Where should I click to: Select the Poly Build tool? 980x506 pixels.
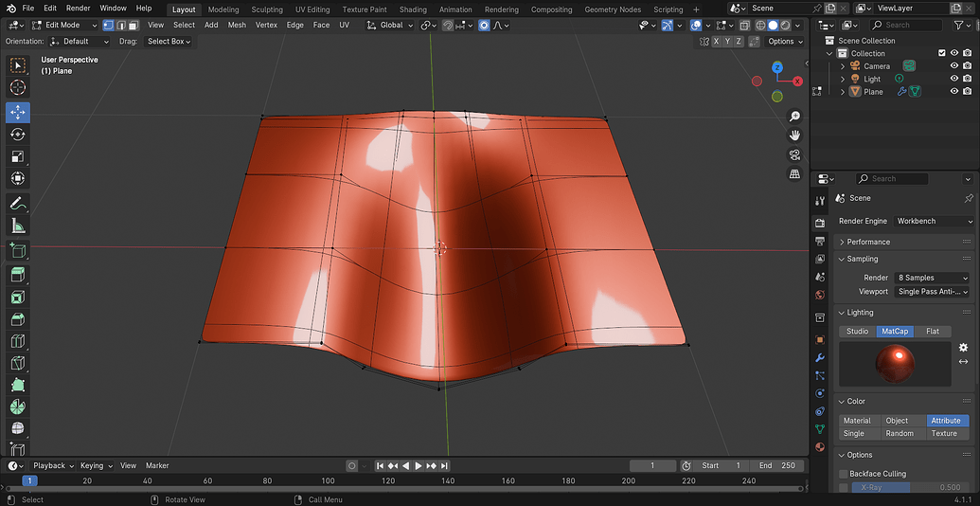point(18,386)
